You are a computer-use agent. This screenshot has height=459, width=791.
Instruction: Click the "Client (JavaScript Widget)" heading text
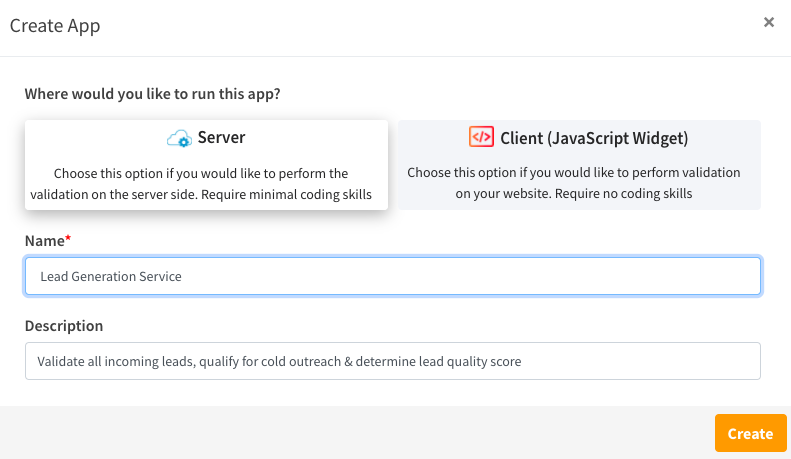click(594, 138)
